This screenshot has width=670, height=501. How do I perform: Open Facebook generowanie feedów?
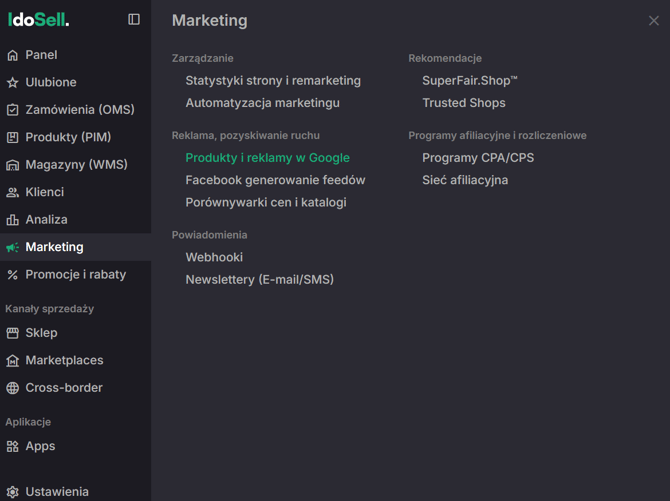pos(275,180)
